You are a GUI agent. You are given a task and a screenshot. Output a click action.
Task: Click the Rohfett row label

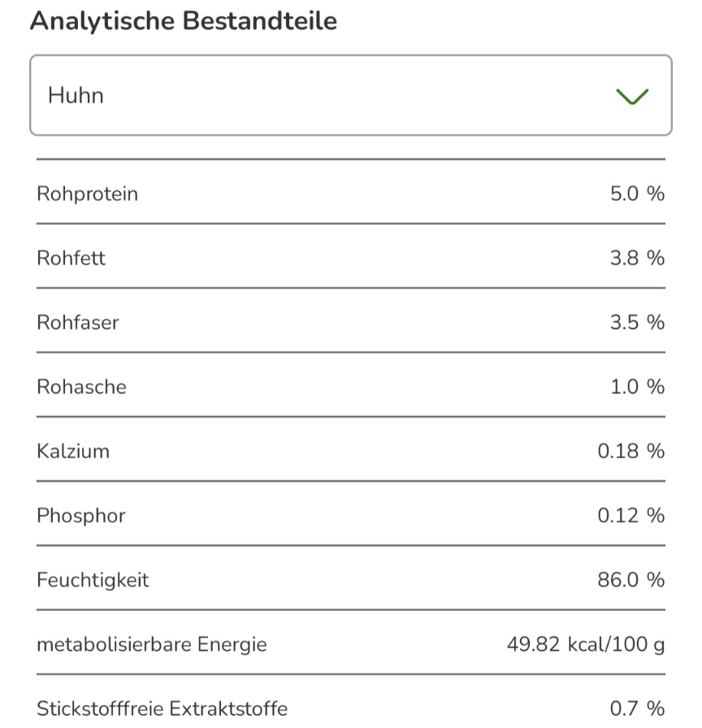point(71,258)
